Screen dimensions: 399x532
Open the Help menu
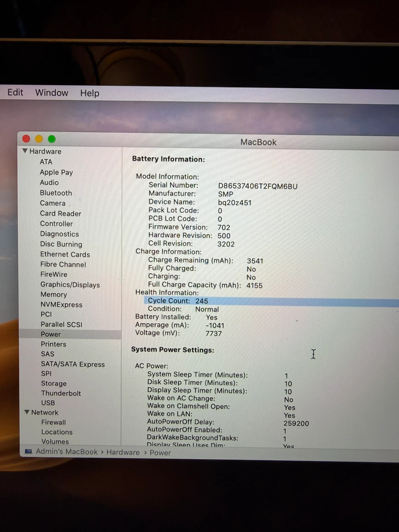[x=90, y=93]
